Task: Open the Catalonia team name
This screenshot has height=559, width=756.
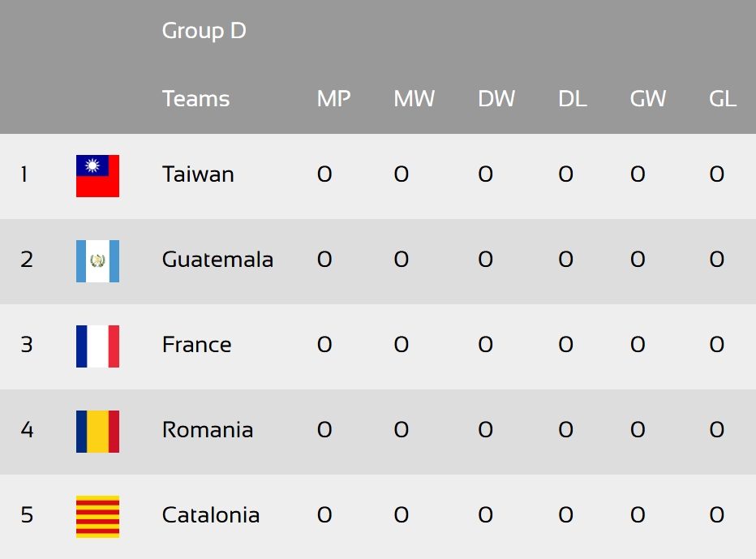Action: click(x=211, y=514)
